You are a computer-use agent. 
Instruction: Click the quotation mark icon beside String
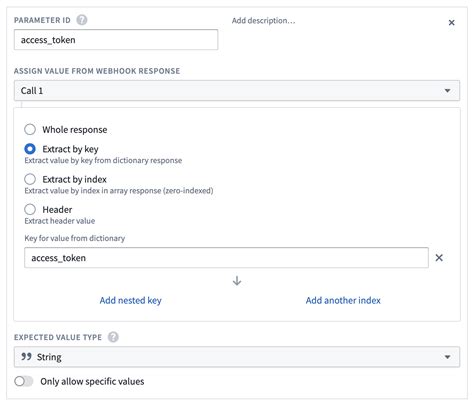point(26,357)
